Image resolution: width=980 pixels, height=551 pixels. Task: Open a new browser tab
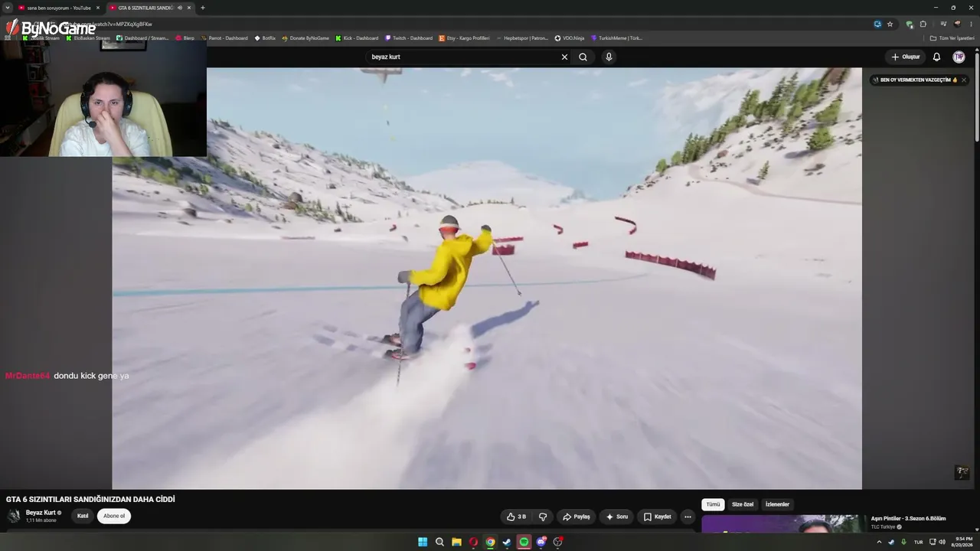(x=203, y=8)
